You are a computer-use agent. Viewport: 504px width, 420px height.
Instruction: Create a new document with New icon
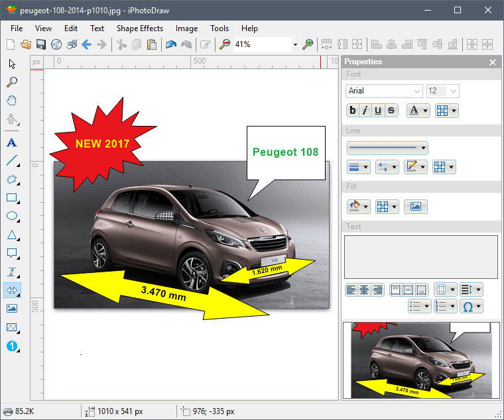(11, 44)
